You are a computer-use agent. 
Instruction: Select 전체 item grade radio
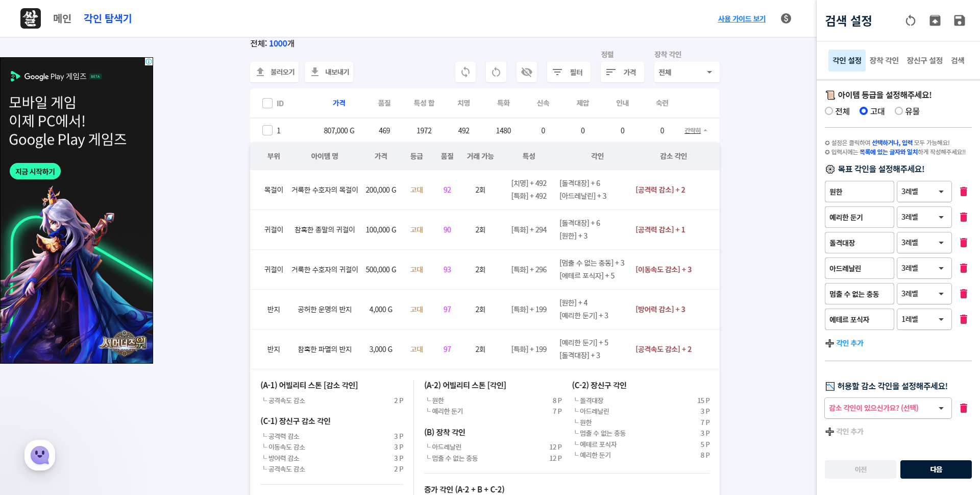829,111
